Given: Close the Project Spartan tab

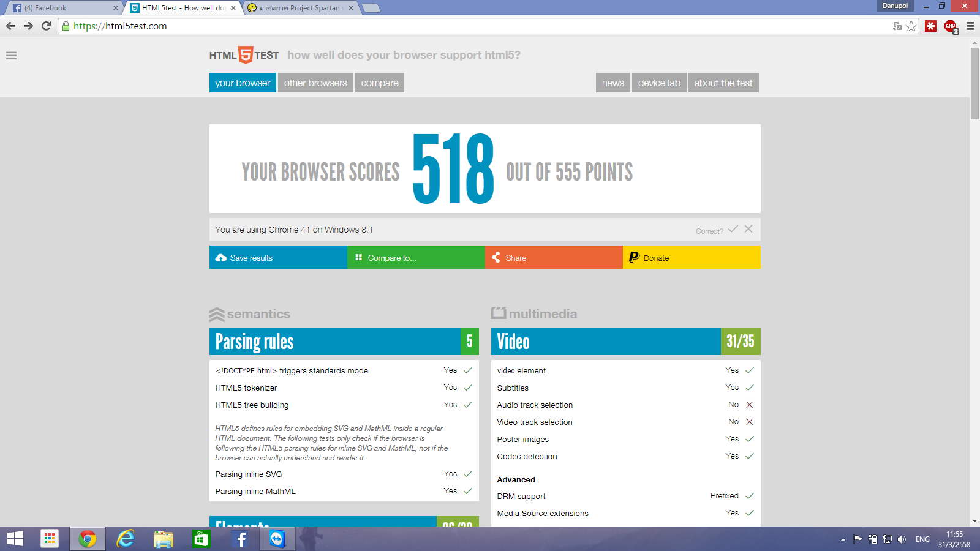Looking at the screenshot, I should pyautogui.click(x=351, y=8).
